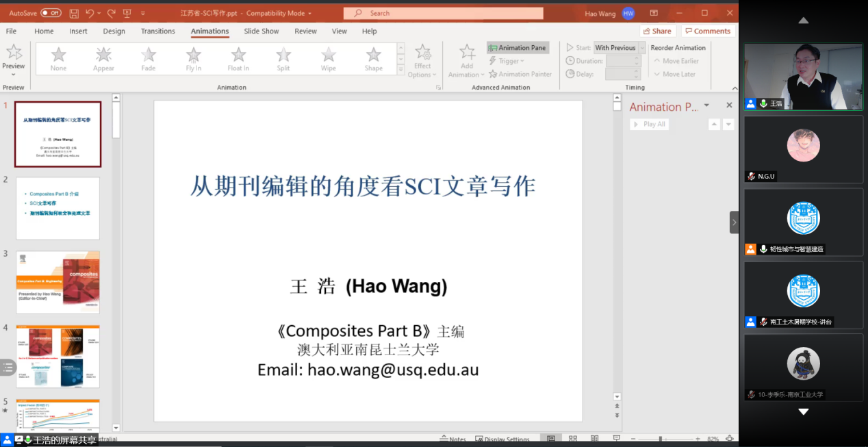Expand the animation gallery more arrow

click(401, 69)
